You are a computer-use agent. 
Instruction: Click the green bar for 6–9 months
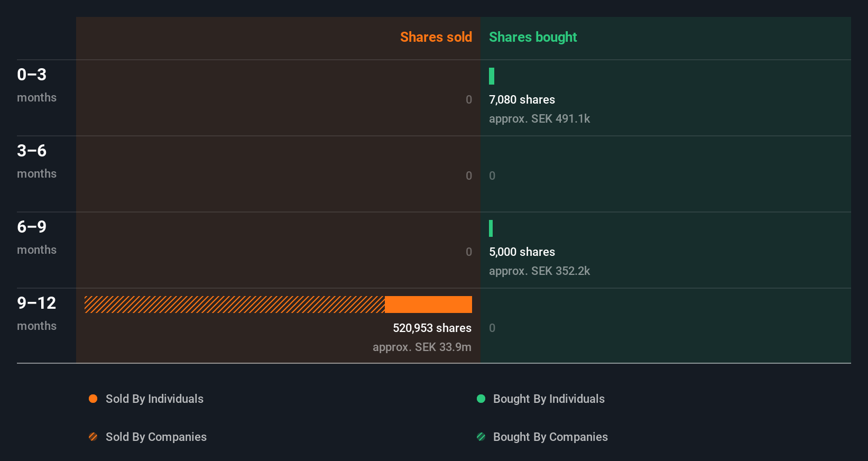[491, 228]
